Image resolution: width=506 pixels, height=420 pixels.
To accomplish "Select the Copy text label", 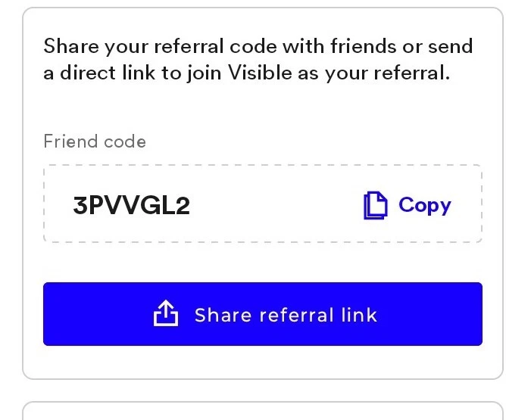I will click(x=425, y=205).
